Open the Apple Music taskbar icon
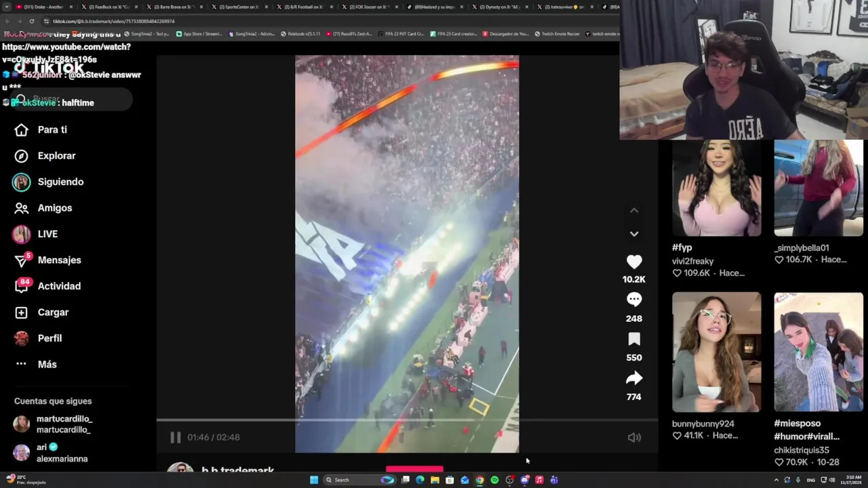Screen dimensions: 868x488 [x=539, y=480]
